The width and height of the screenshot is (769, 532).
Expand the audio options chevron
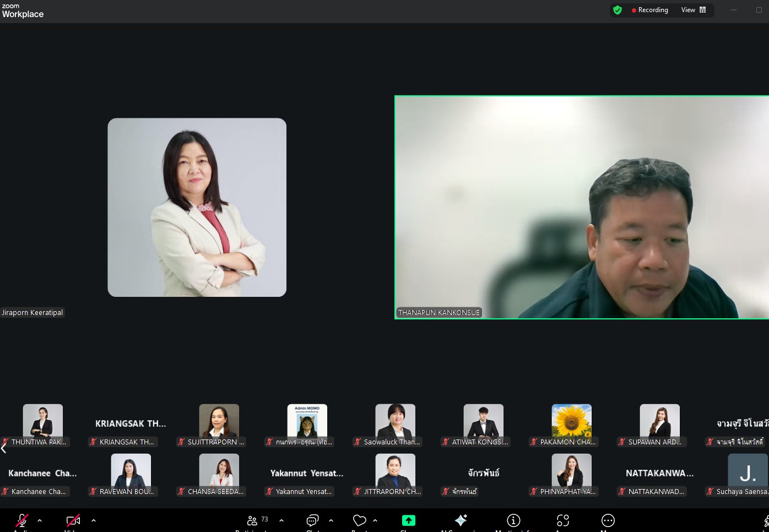pos(40,520)
